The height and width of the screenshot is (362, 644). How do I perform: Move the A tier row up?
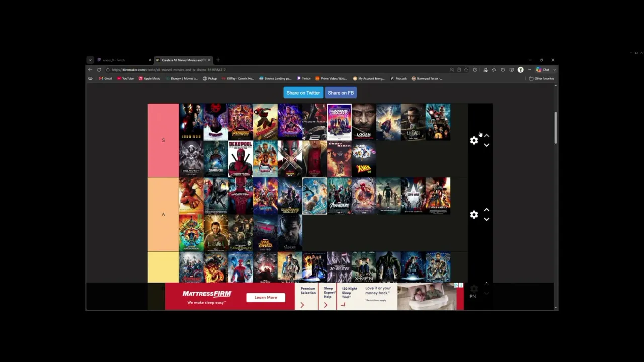click(x=486, y=210)
